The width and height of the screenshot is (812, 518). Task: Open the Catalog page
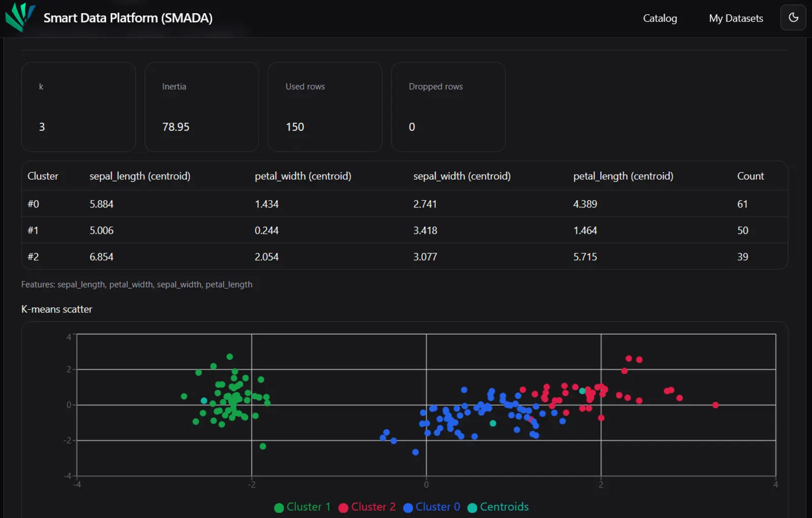pos(659,18)
